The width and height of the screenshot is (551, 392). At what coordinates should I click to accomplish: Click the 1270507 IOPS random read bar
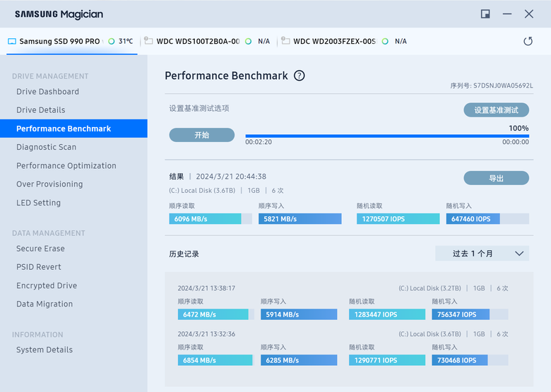(398, 219)
